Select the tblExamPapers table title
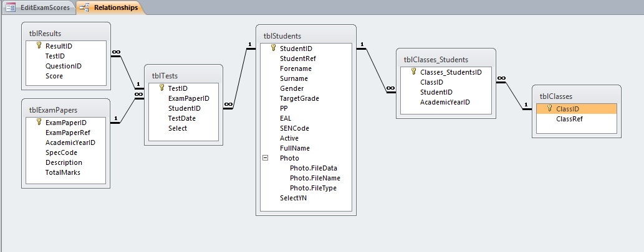 (54, 110)
